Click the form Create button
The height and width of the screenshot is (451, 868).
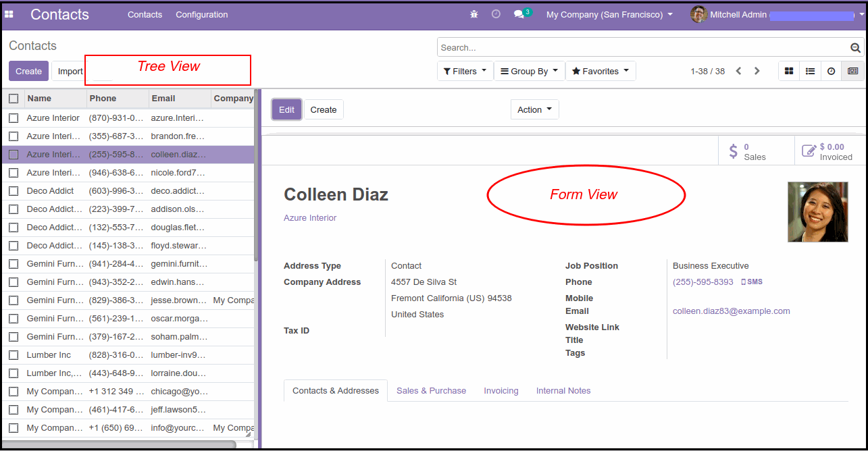point(324,109)
